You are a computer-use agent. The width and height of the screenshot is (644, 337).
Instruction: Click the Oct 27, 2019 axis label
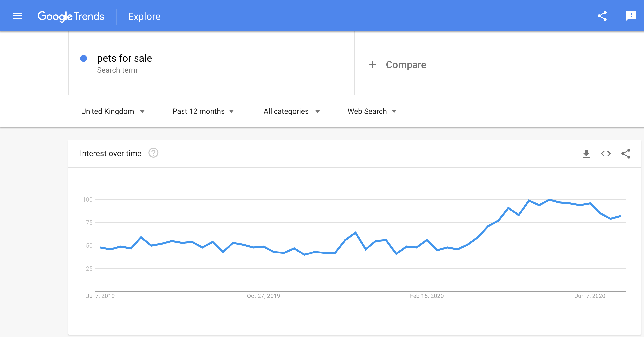[x=263, y=296]
